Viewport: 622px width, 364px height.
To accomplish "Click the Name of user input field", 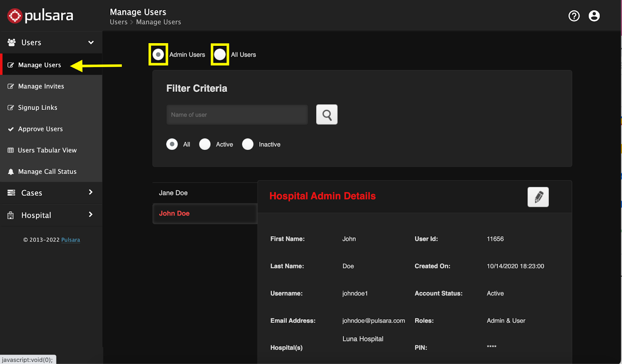I will pyautogui.click(x=237, y=115).
